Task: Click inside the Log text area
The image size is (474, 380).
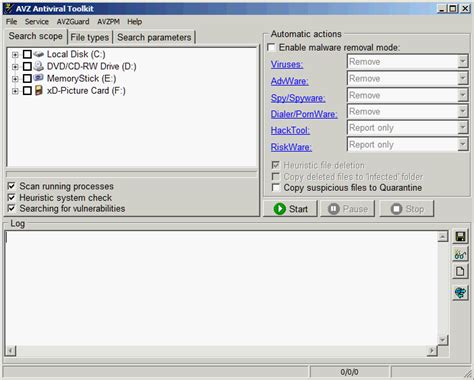Action: pos(221,289)
